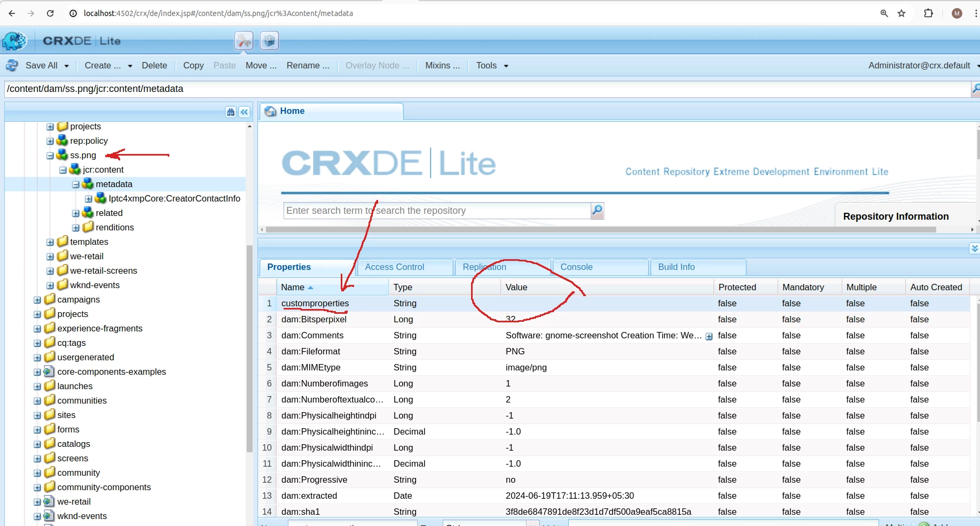
Task: Click the Iptc4xmpCore:CreatorContactInfo node icon
Action: click(x=101, y=198)
